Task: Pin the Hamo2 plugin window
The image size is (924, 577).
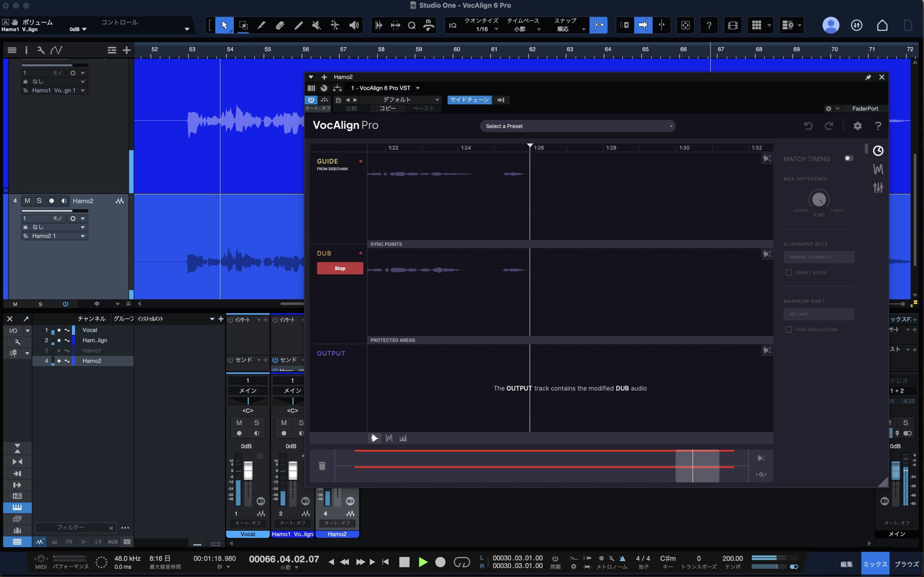Action: [868, 77]
